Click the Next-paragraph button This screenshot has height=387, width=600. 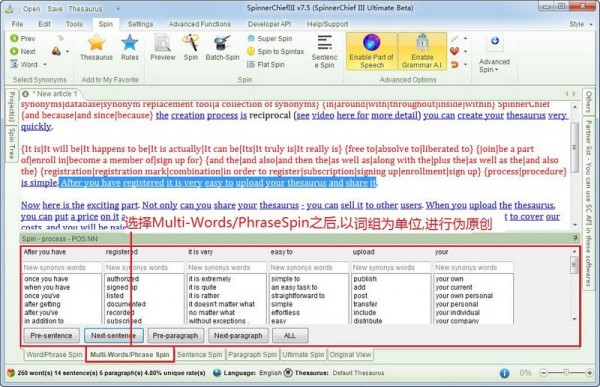click(x=238, y=336)
